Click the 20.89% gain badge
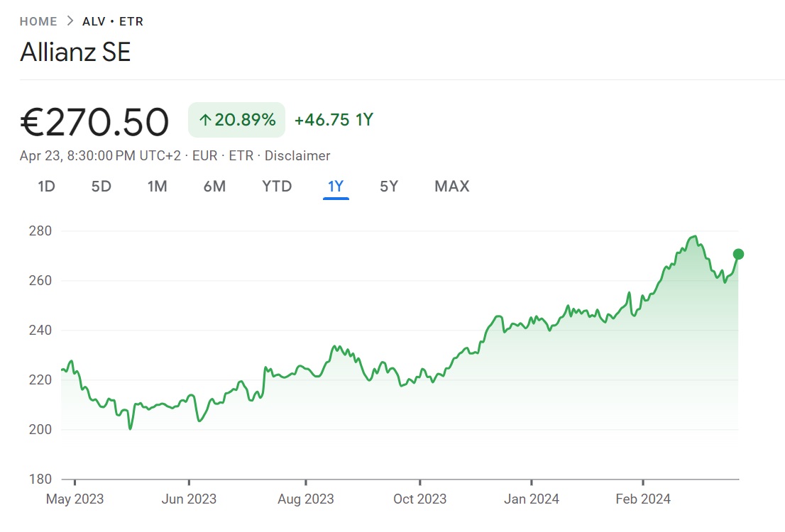The width and height of the screenshot is (785, 532). pyautogui.click(x=237, y=120)
